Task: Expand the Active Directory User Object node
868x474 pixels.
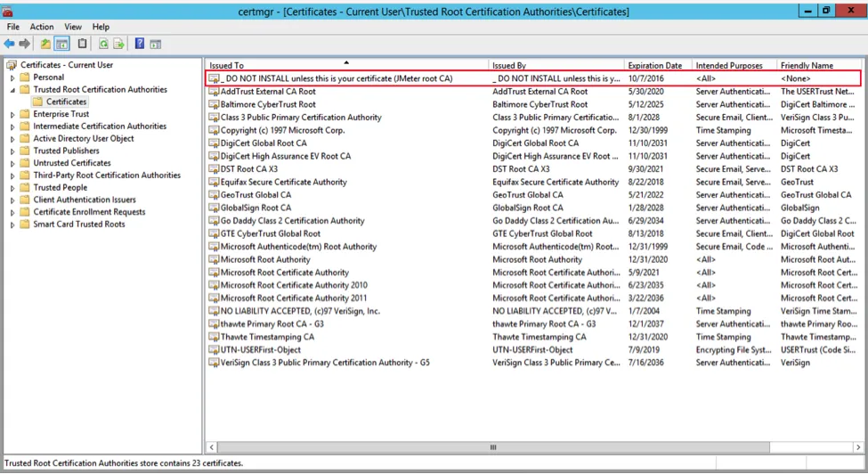Action: pyautogui.click(x=12, y=139)
